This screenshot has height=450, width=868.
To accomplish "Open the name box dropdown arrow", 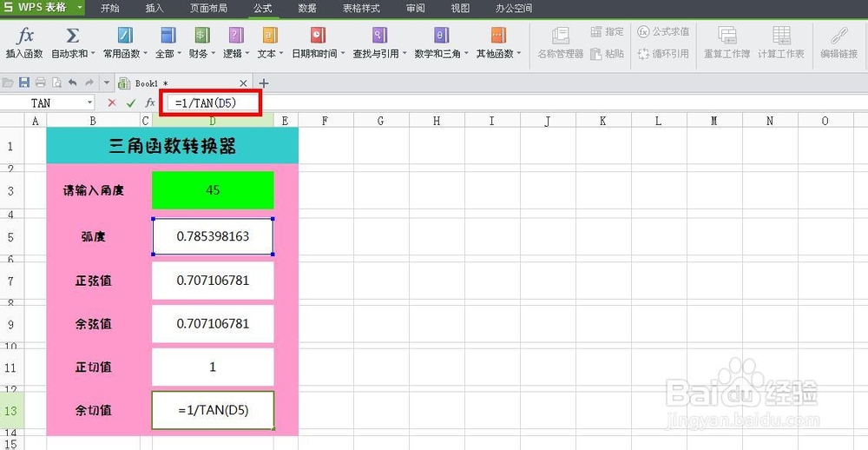I will coord(90,103).
